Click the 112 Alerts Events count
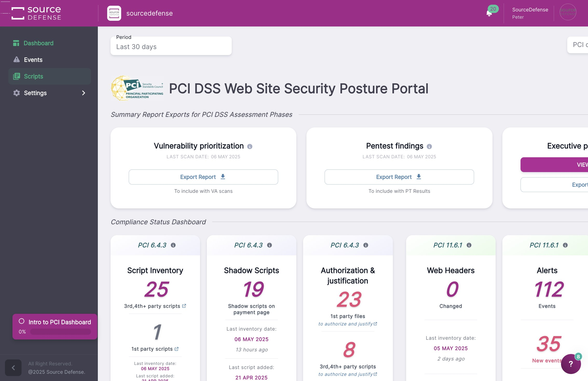 (549, 289)
